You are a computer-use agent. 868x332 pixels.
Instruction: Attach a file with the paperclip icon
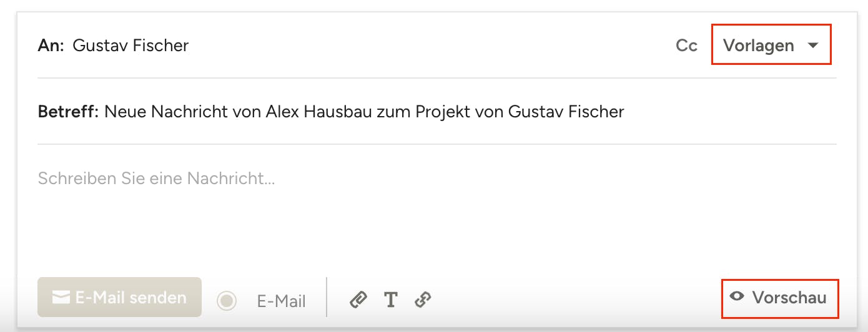pyautogui.click(x=358, y=300)
